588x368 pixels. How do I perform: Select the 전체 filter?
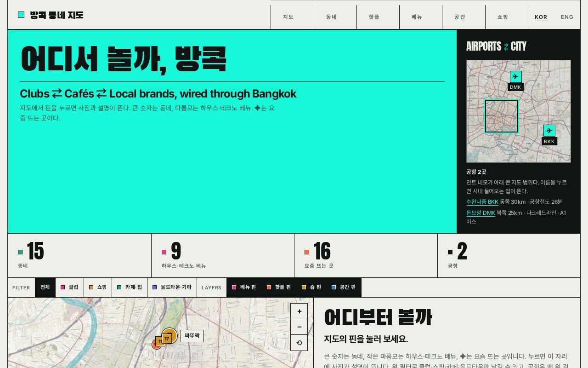click(x=45, y=287)
